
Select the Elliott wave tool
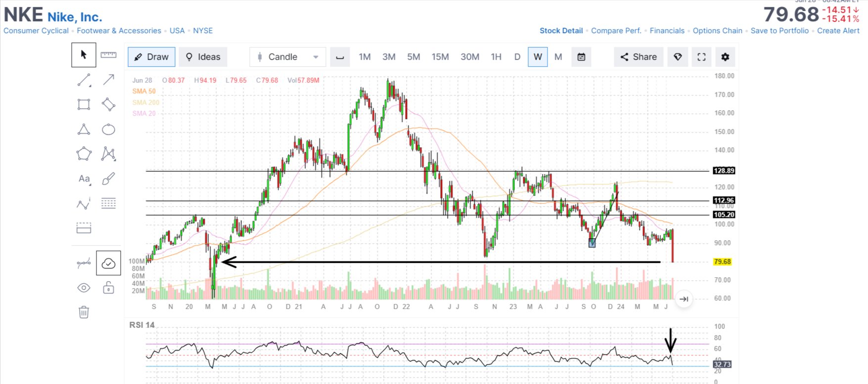(84, 203)
